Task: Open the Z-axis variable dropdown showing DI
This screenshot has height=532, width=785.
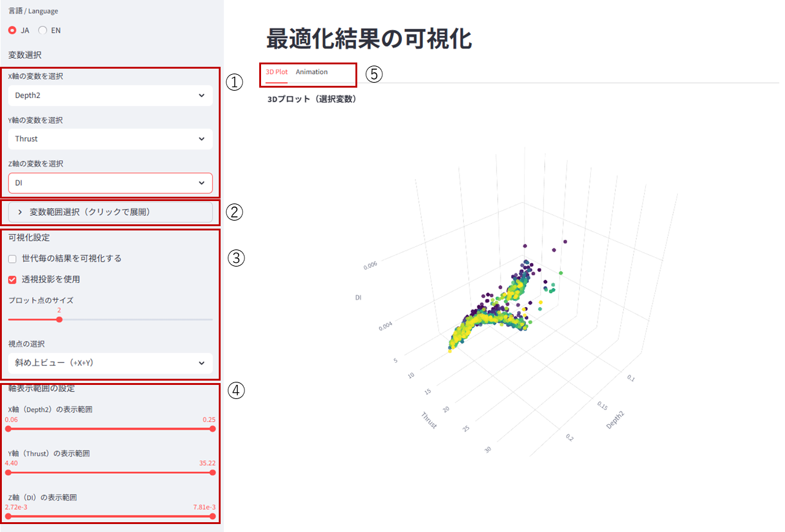Action: coord(110,183)
